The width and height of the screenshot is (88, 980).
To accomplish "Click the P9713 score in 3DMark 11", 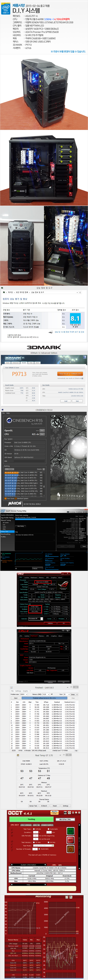I will [x=19, y=374].
